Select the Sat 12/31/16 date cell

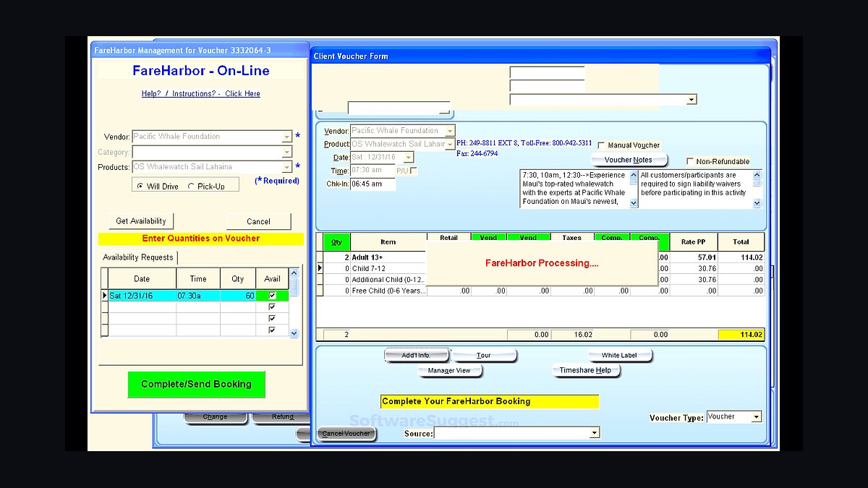[142, 296]
